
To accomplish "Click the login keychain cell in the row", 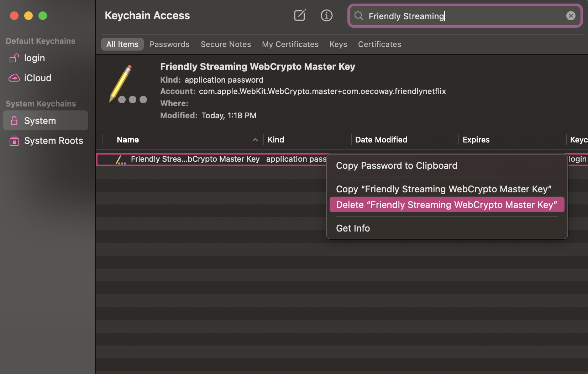I will [x=577, y=159].
